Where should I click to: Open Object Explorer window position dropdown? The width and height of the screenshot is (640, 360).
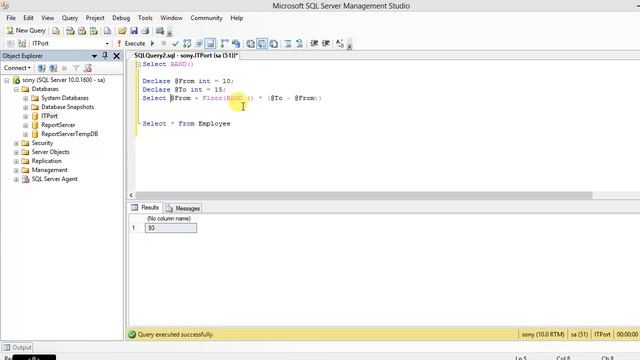(95, 56)
